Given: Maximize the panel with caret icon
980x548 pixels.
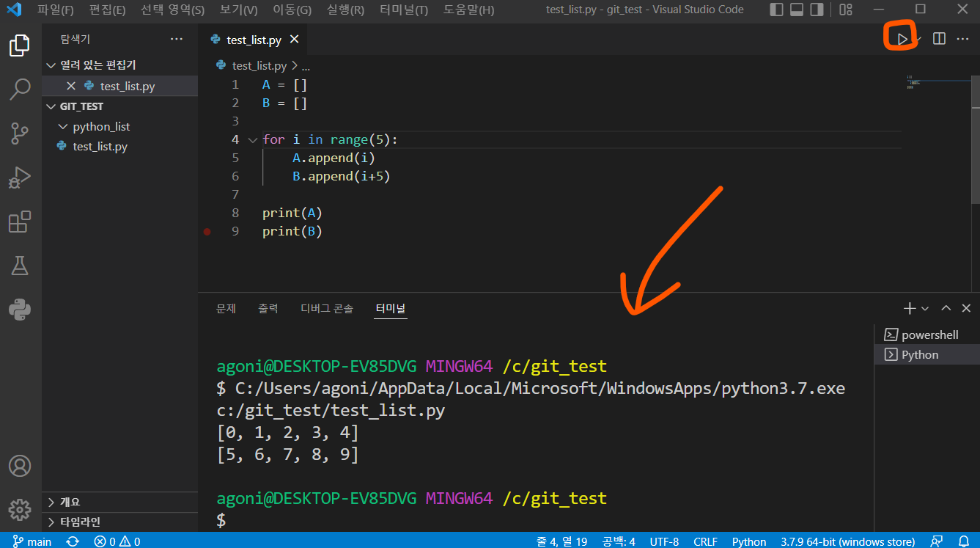Looking at the screenshot, I should [x=946, y=309].
